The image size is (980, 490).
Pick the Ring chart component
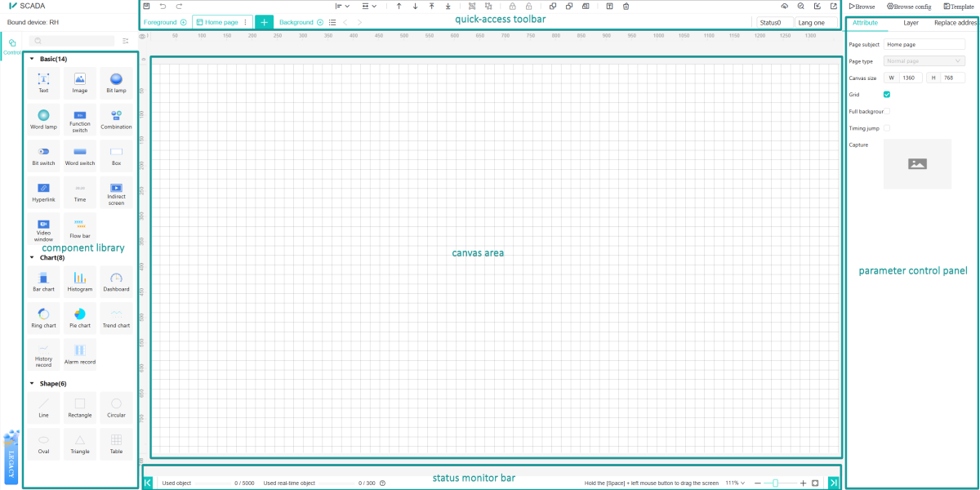point(43,318)
